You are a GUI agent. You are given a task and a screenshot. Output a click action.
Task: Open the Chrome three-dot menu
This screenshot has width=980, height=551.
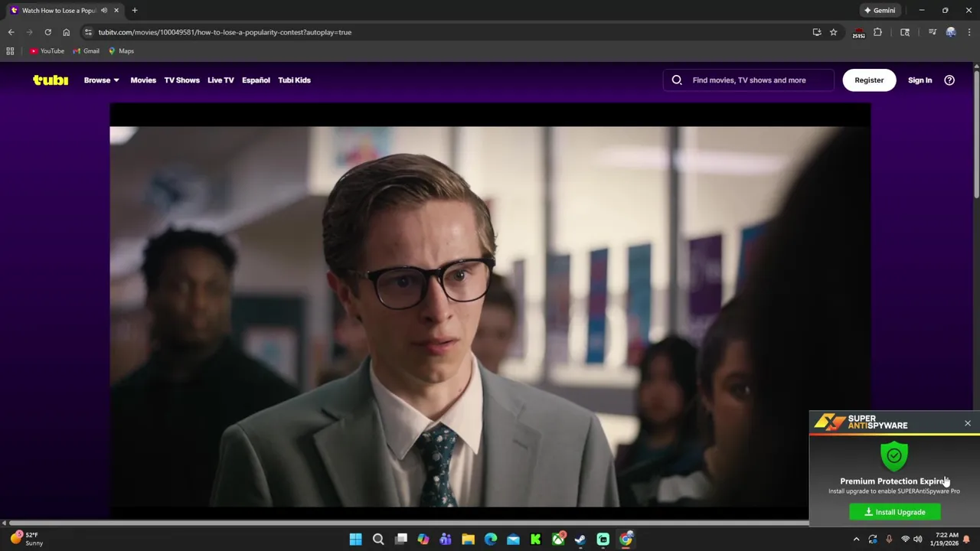[x=969, y=32]
